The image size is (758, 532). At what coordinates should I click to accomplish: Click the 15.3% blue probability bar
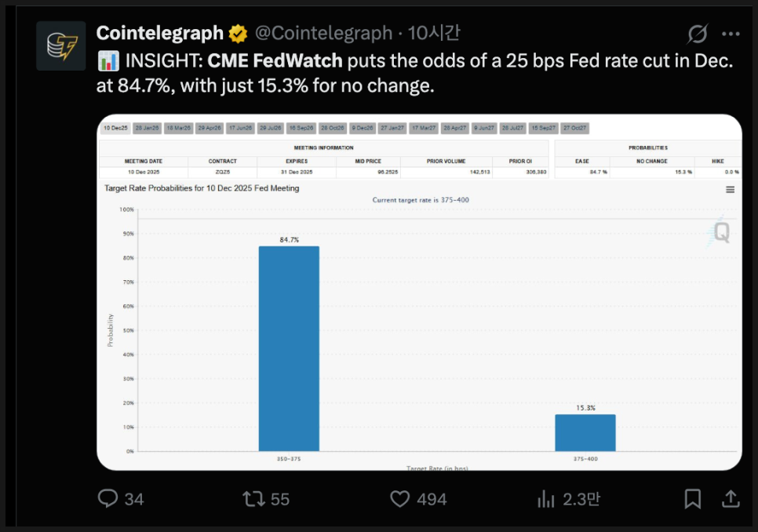pyautogui.click(x=585, y=432)
